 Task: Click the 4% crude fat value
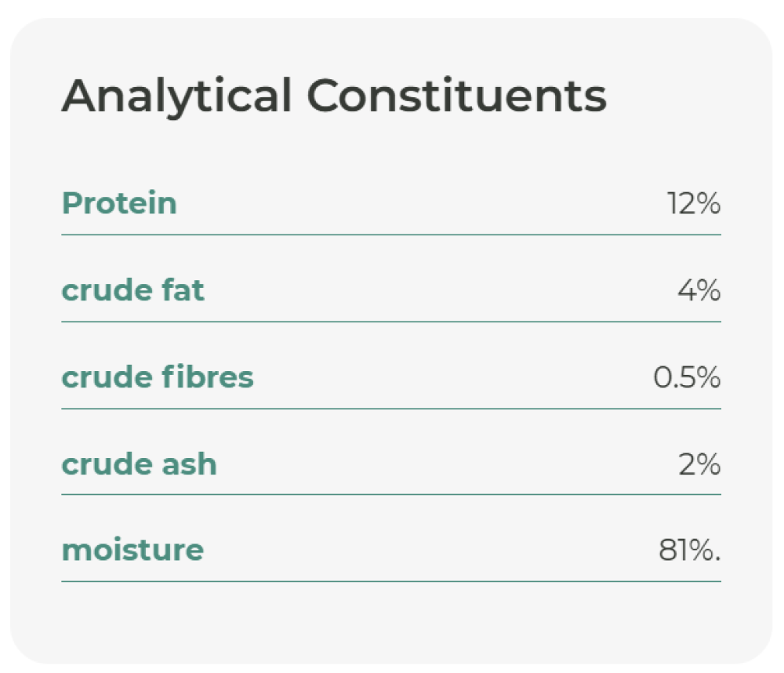(x=699, y=291)
